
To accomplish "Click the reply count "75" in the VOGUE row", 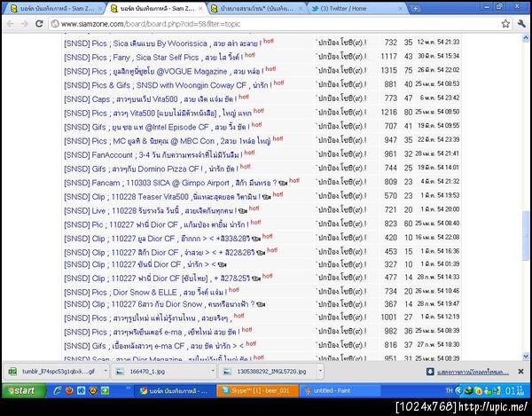I will 408,70.
